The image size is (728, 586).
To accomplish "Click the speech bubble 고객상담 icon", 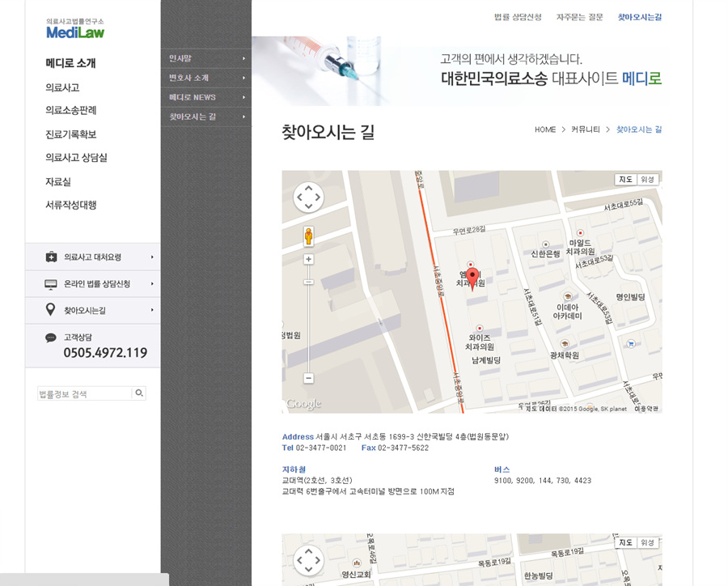I will [51, 338].
